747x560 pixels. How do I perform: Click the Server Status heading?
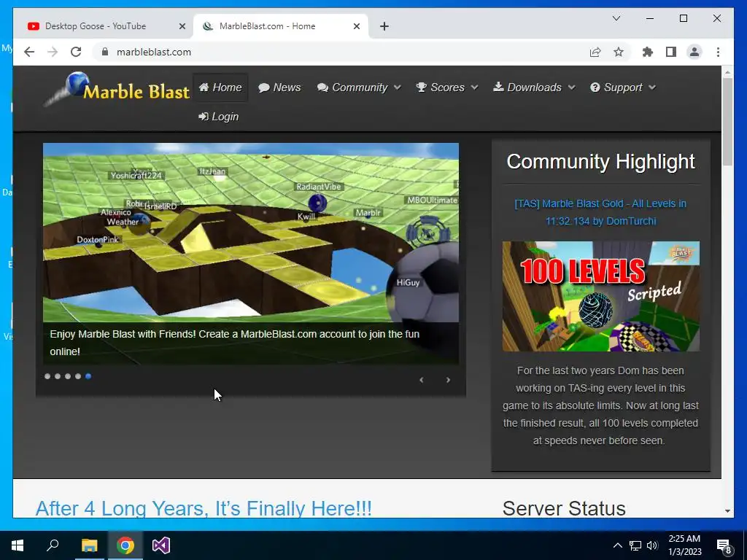(564, 508)
